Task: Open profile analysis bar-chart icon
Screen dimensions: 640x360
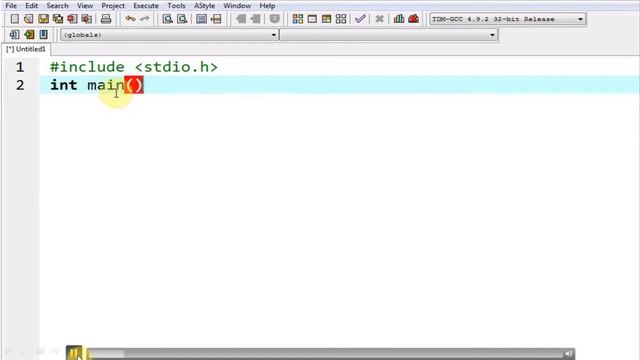Action: pyautogui.click(x=399, y=19)
